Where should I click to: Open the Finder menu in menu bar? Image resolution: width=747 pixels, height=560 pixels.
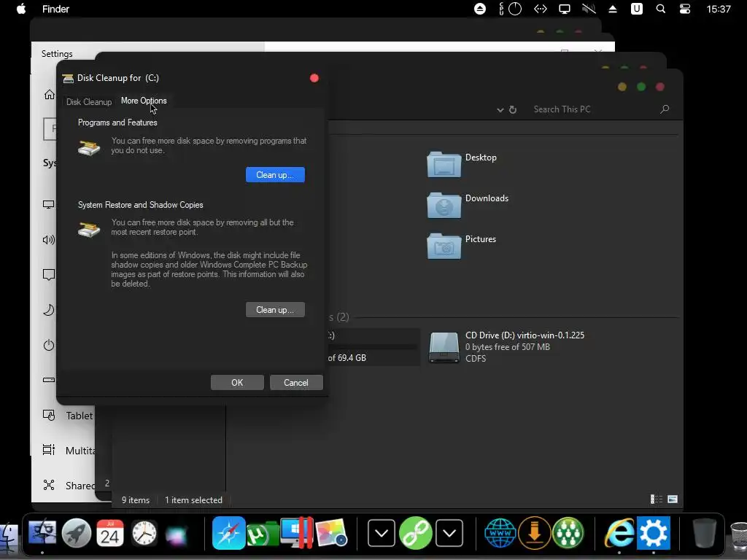55,9
